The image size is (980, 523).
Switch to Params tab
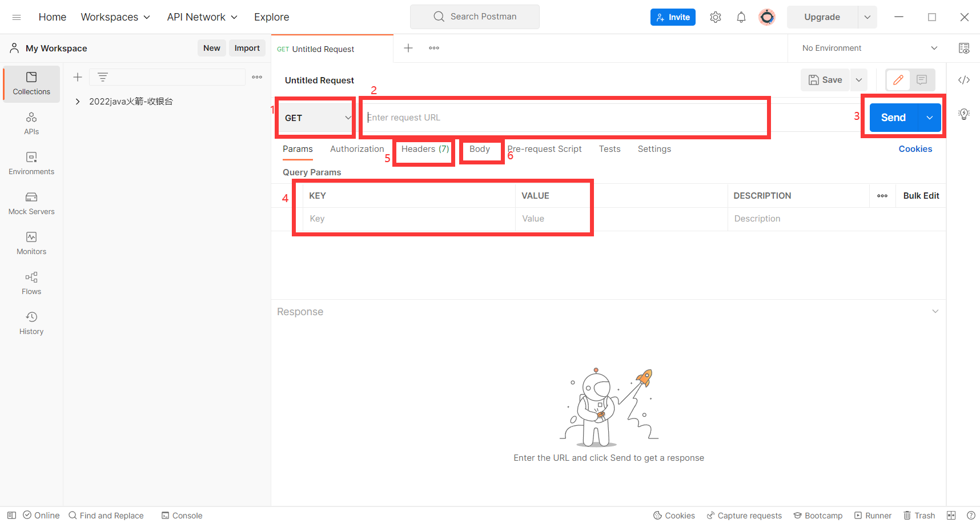[298, 149]
